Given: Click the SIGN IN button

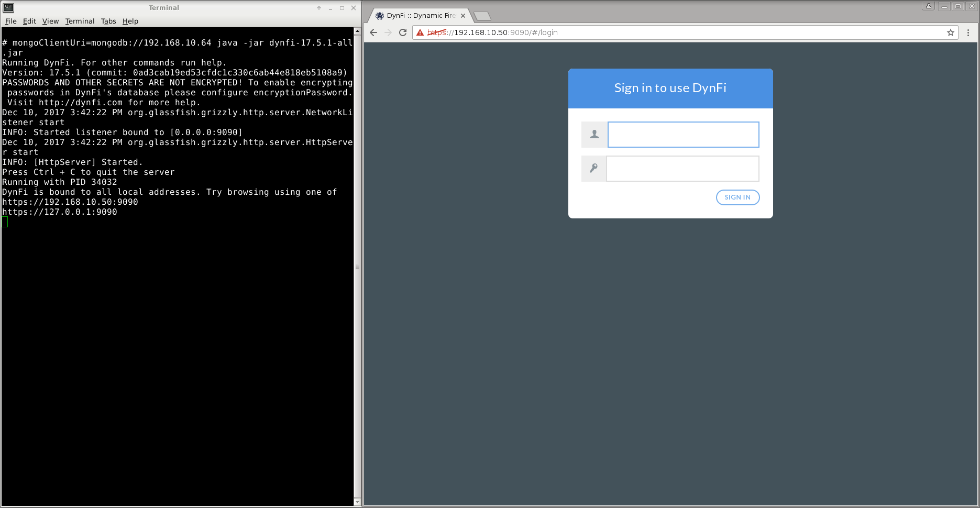Looking at the screenshot, I should tap(737, 197).
